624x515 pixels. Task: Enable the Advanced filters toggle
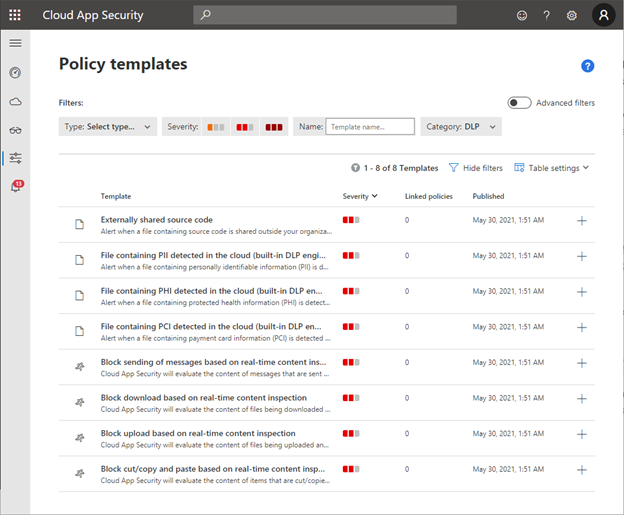click(519, 103)
